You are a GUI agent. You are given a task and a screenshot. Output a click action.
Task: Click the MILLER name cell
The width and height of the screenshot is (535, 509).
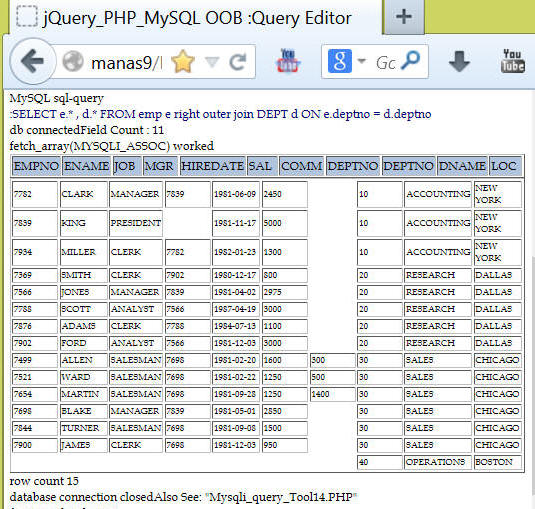(84, 252)
